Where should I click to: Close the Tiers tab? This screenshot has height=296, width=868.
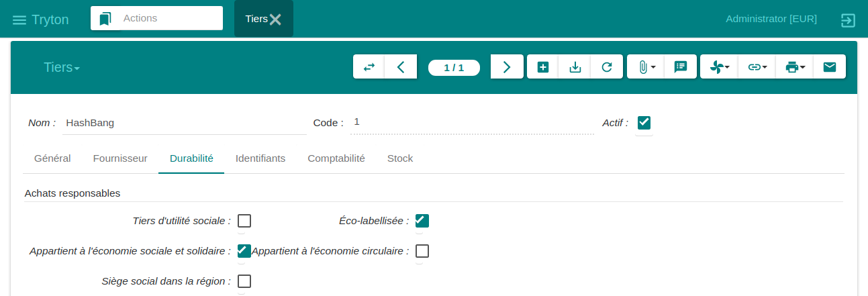[275, 19]
